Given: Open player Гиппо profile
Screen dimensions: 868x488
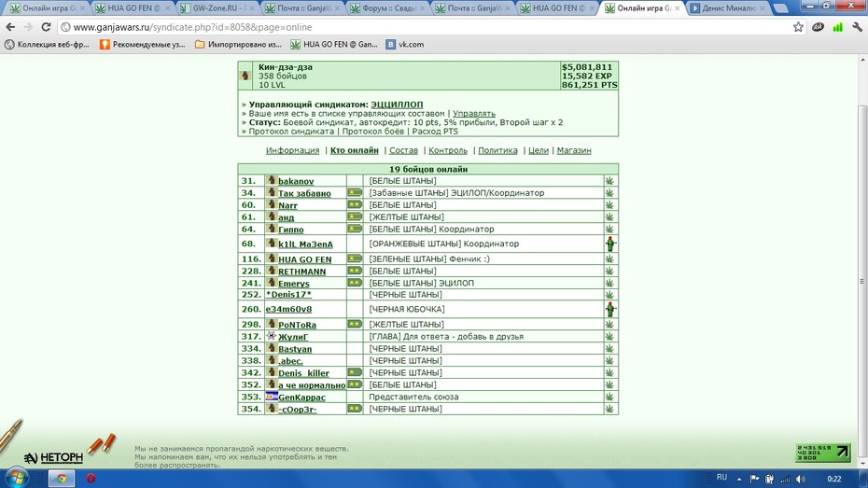Looking at the screenshot, I should [x=290, y=230].
